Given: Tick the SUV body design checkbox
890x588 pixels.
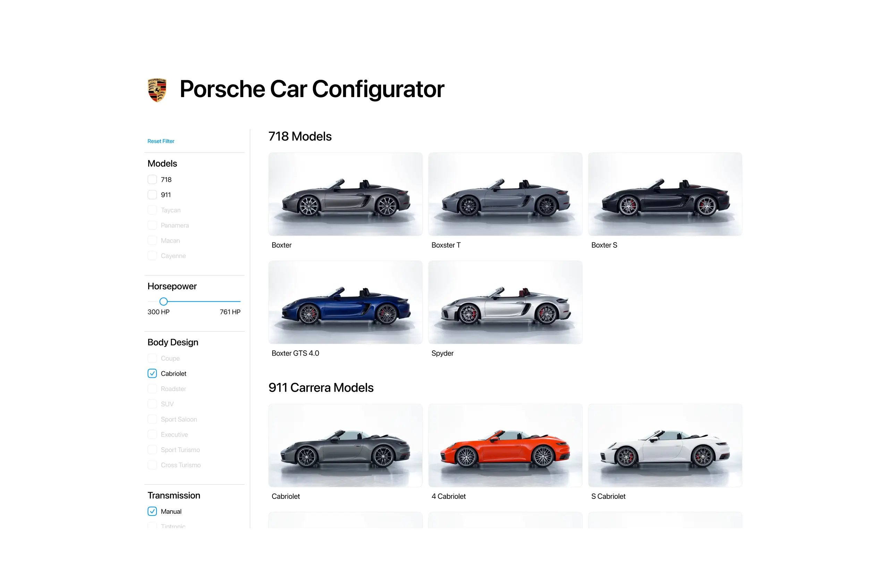Looking at the screenshot, I should coord(152,404).
